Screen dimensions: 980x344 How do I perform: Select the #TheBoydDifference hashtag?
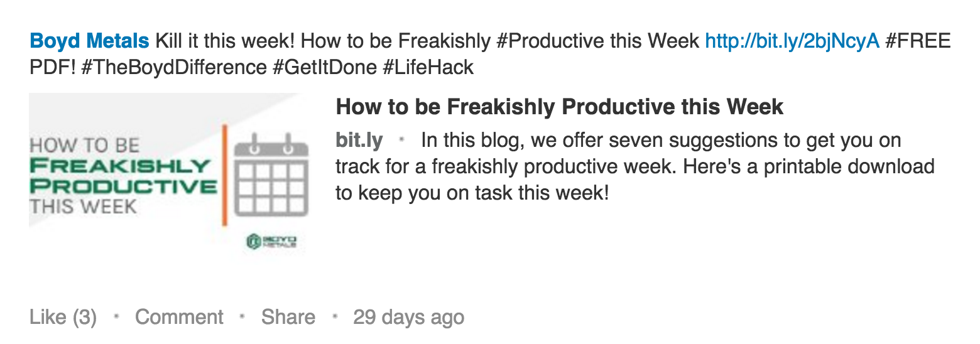point(174,67)
